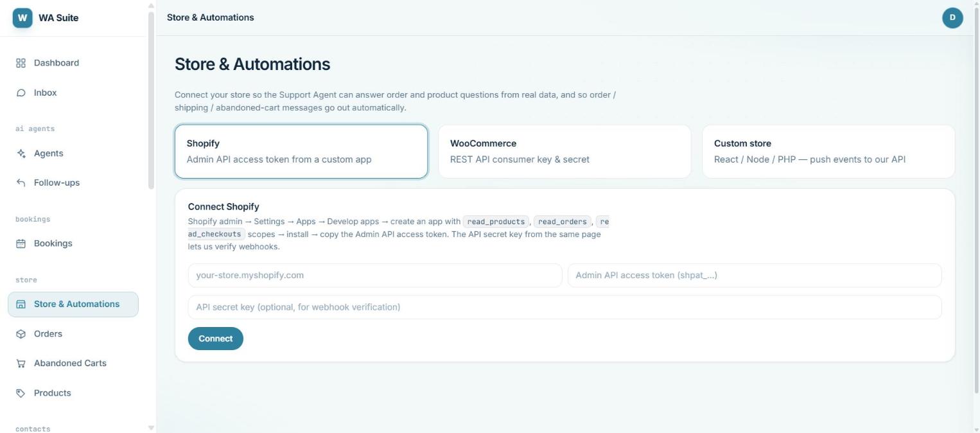Image resolution: width=980 pixels, height=433 pixels.
Task: Click the Follow-ups reply arrow icon
Action: click(x=21, y=182)
